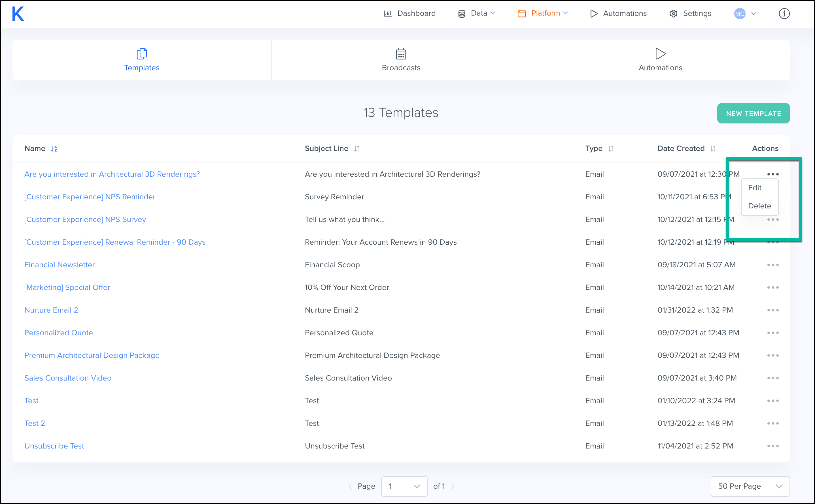This screenshot has height=504, width=815.
Task: Go to next page arrow
Action: pos(452,486)
